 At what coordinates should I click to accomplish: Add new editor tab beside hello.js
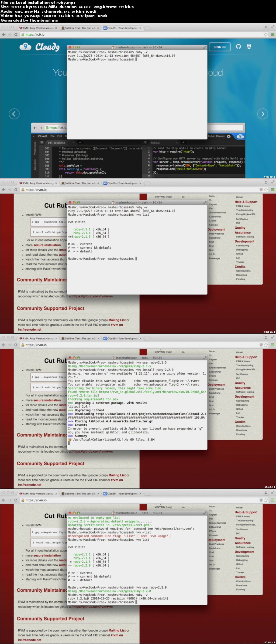tap(183, 142)
